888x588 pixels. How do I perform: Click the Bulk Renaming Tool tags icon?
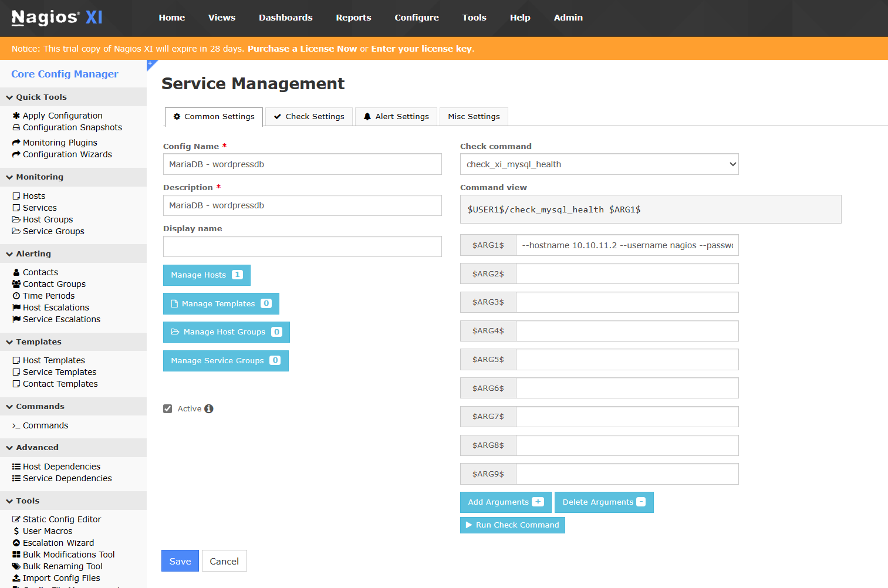[16, 566]
